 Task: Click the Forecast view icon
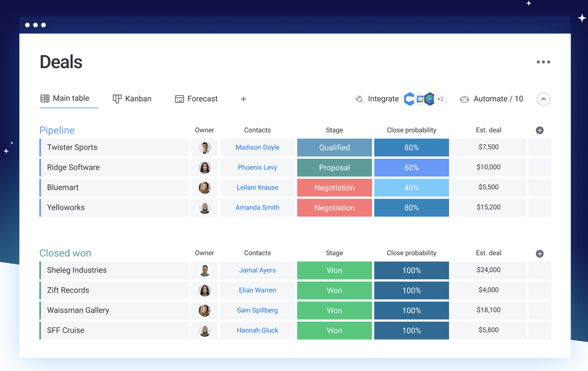coord(179,99)
